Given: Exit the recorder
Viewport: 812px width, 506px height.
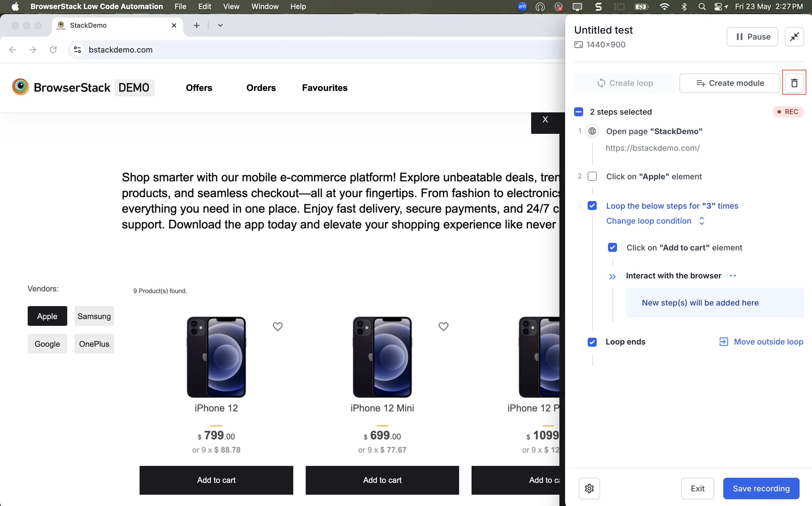Looking at the screenshot, I should [x=698, y=488].
